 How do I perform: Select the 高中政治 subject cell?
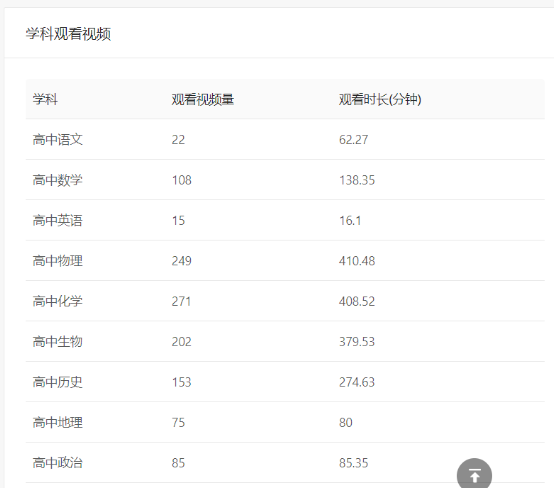(58, 463)
